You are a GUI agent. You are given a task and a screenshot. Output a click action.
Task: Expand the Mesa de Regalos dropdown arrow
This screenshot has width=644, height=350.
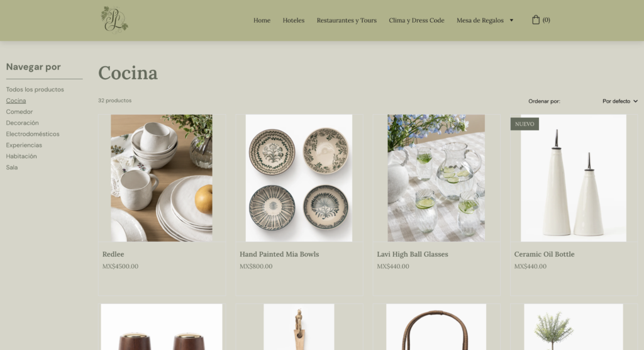tap(511, 20)
